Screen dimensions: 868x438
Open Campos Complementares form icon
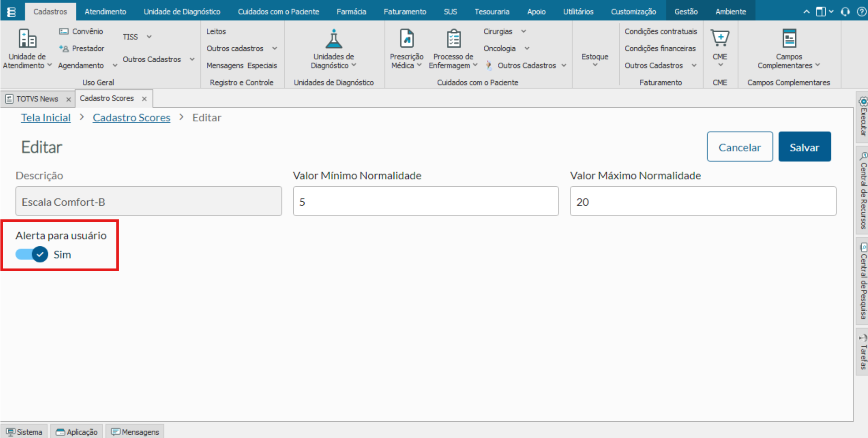789,39
